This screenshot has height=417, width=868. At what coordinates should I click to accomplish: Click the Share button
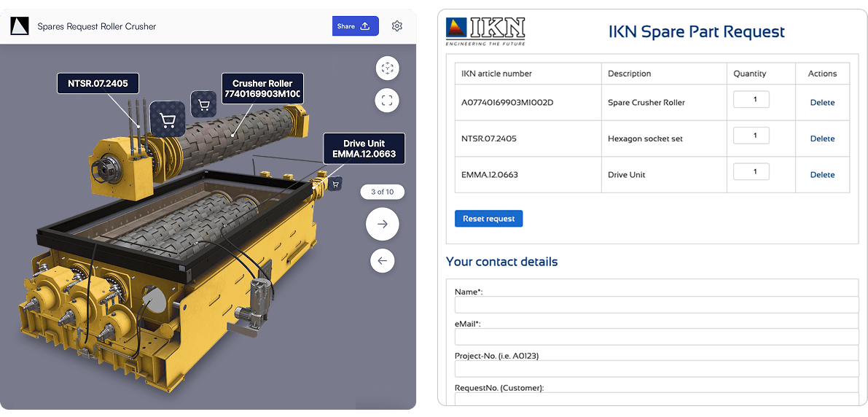(x=356, y=26)
